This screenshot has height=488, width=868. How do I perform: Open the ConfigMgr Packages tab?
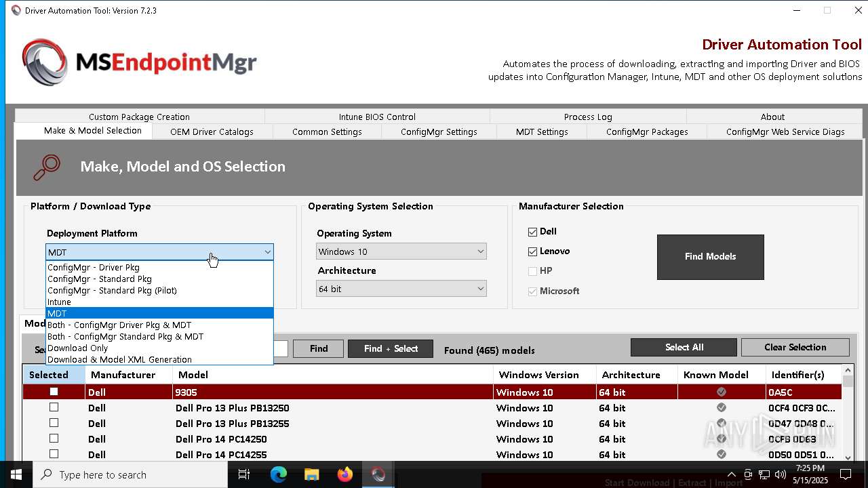click(647, 131)
